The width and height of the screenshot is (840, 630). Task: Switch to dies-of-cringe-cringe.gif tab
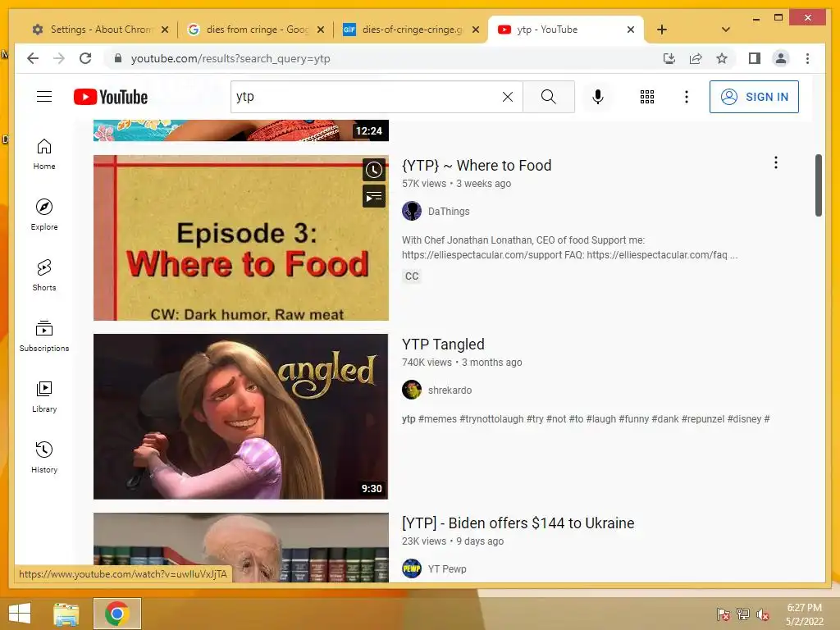pos(412,30)
